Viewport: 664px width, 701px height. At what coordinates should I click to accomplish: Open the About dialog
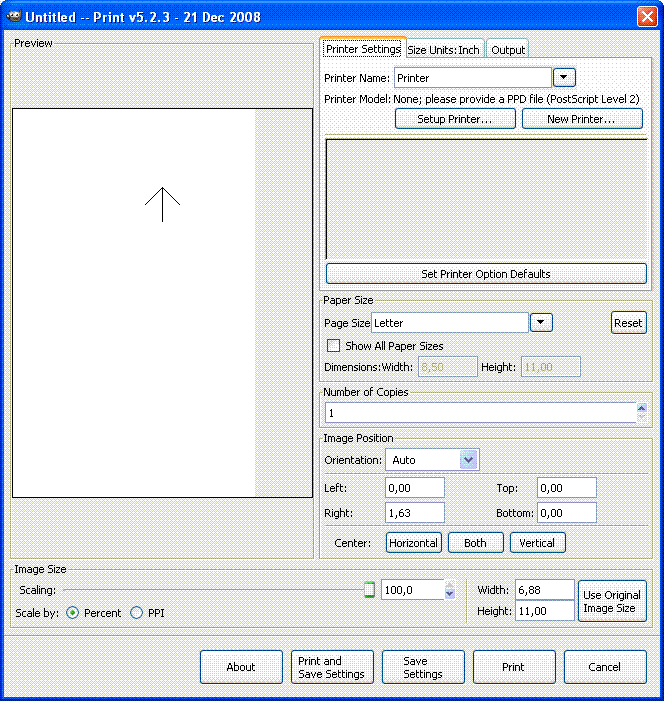241,667
